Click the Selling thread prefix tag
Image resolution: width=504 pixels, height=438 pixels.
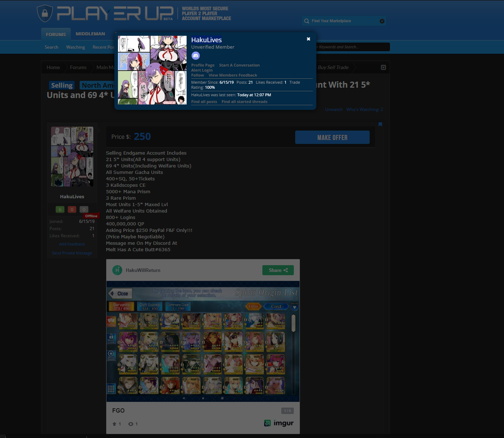point(62,85)
